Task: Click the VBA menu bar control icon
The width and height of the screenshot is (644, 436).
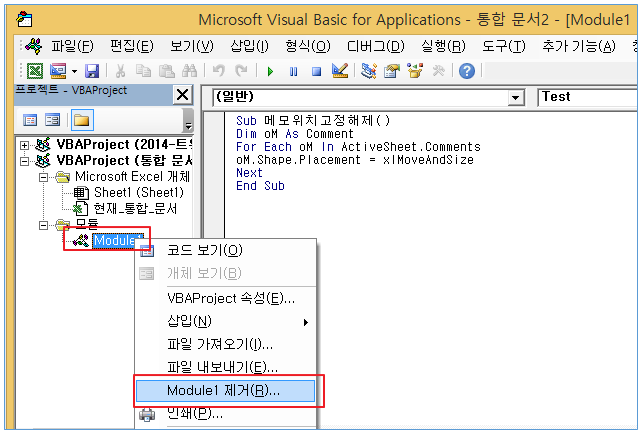Action: [33, 46]
